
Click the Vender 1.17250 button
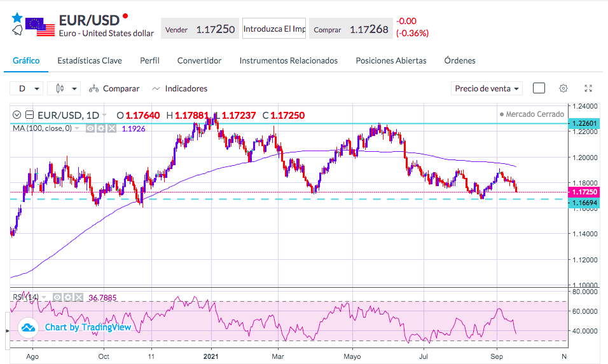200,29
